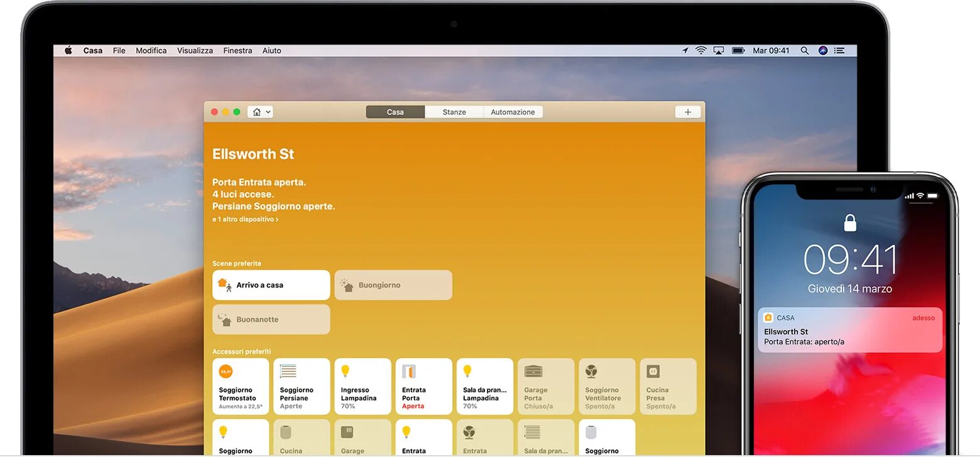Click the outlet icon on Cucina Presa tile
980x457 pixels.
[653, 371]
